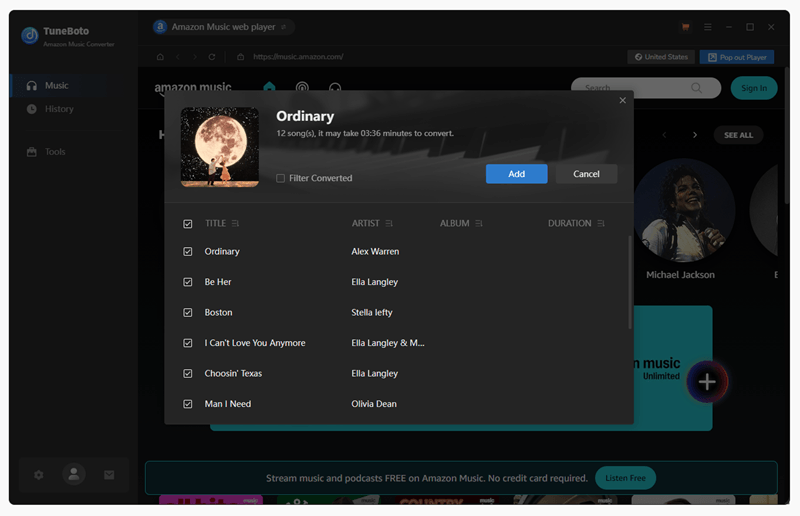Click the Olivia Dean artist text

[373, 404]
